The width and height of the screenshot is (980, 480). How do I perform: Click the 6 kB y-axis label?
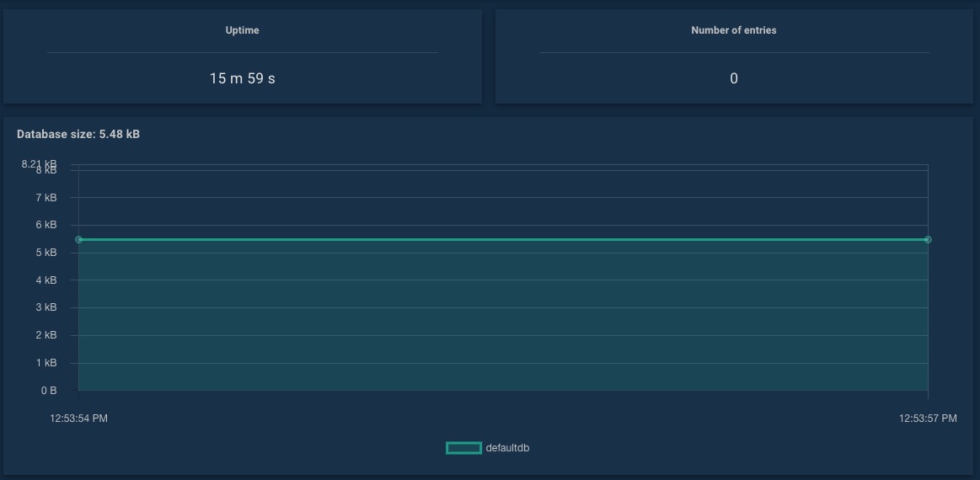coord(46,225)
